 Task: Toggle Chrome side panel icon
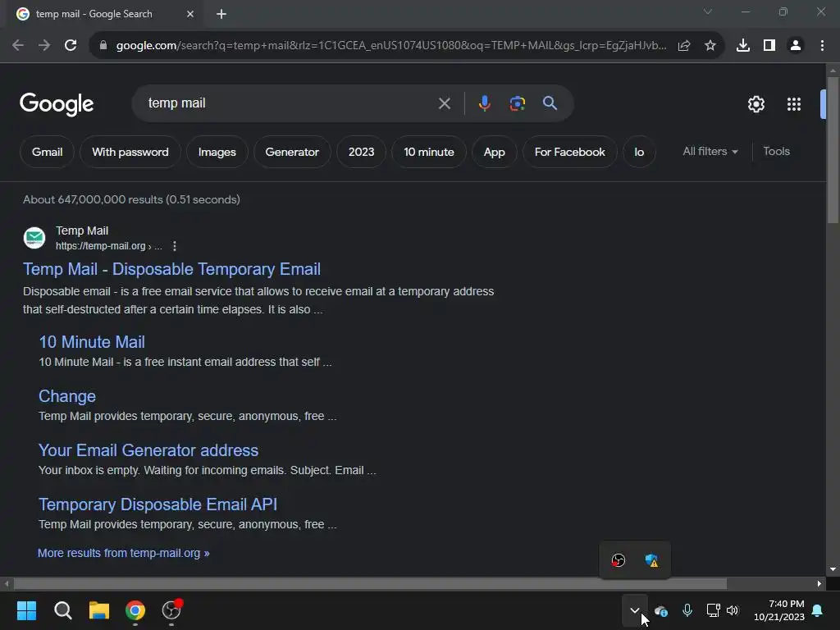[x=769, y=46]
